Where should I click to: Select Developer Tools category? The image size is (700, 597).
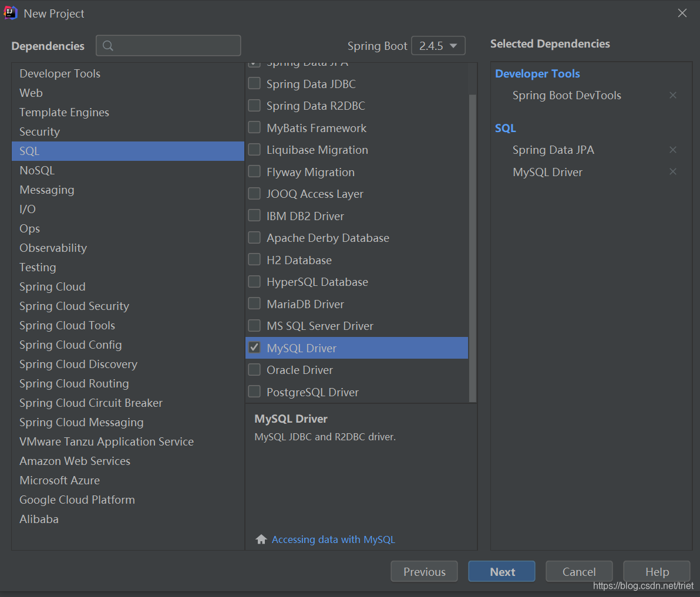(127, 73)
